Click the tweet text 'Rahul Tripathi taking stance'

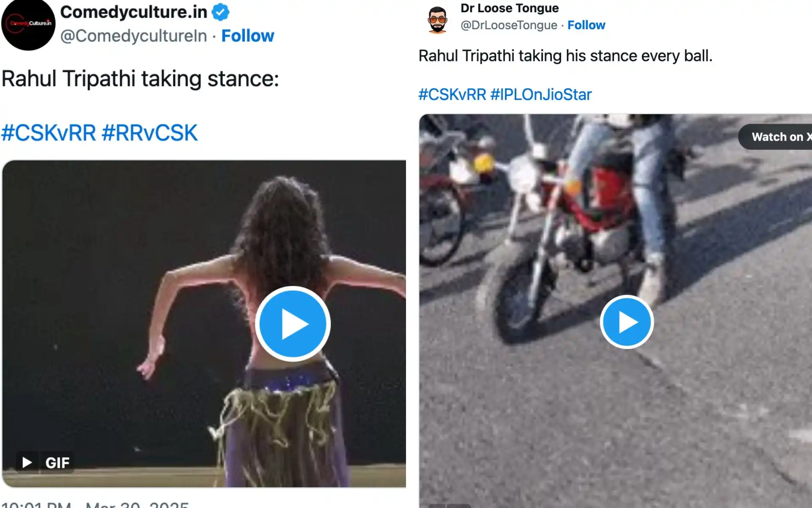(140, 78)
